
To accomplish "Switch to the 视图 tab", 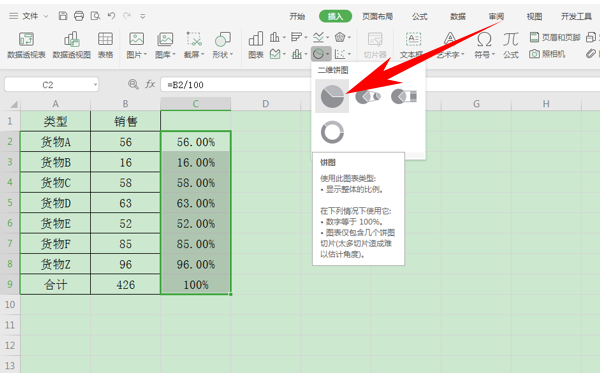I will click(534, 16).
